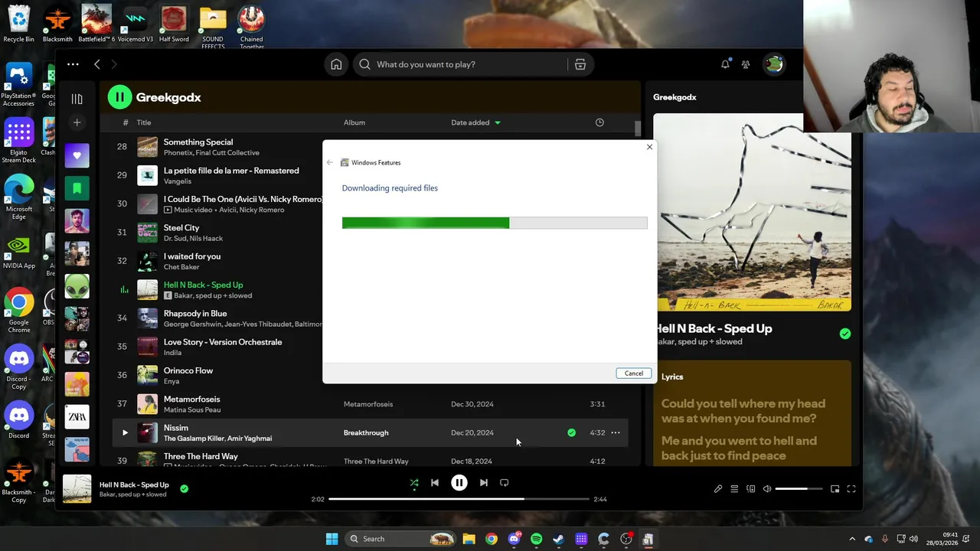The image size is (980, 551).
Task: Select Rhapsody in Blue track
Action: [195, 313]
